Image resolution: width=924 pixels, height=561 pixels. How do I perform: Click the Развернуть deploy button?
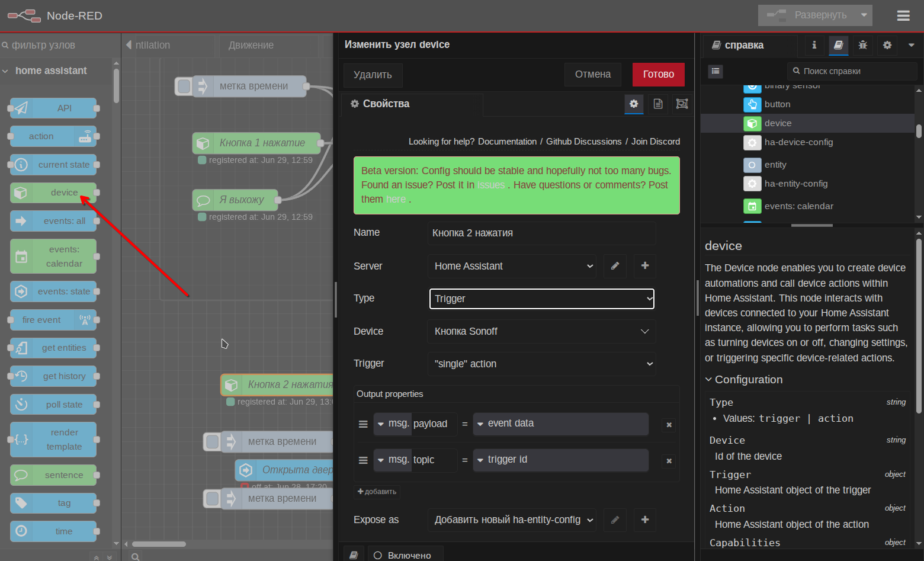[807, 15]
